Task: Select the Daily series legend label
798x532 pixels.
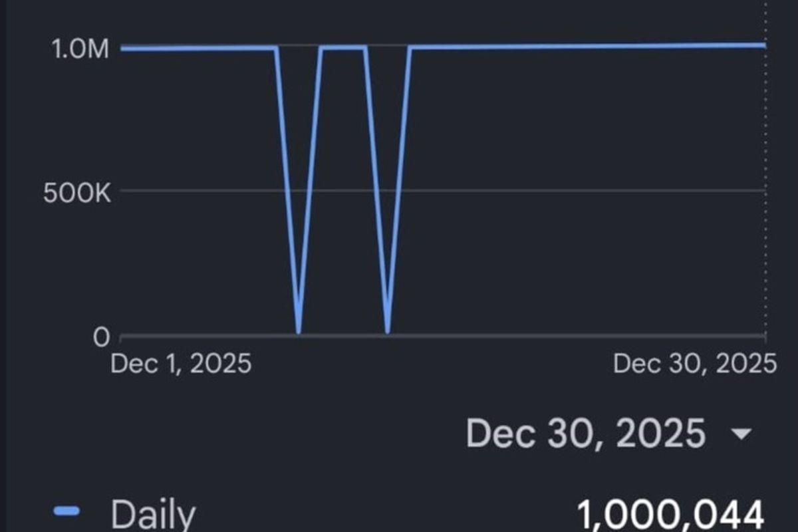Action: click(153, 515)
